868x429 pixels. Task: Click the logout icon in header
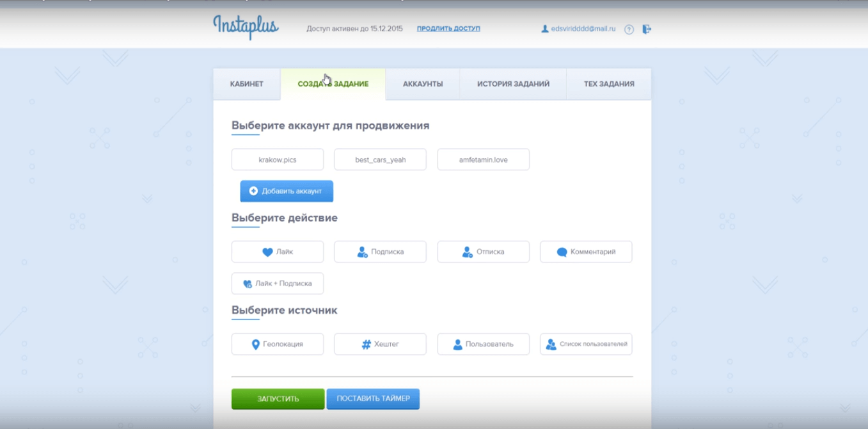click(647, 29)
